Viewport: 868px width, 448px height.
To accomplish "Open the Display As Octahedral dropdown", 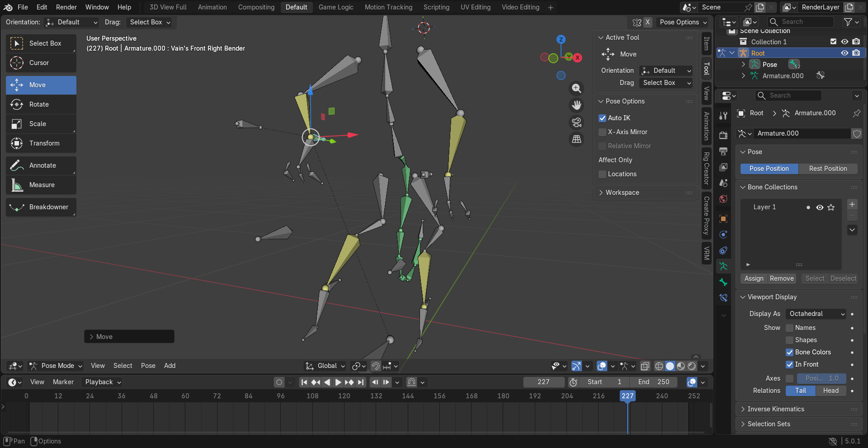I will click(x=816, y=314).
